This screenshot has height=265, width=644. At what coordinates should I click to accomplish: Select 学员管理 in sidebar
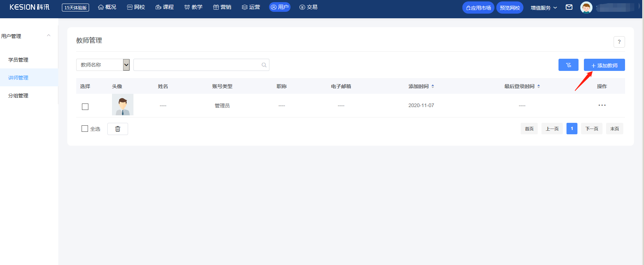click(18, 60)
